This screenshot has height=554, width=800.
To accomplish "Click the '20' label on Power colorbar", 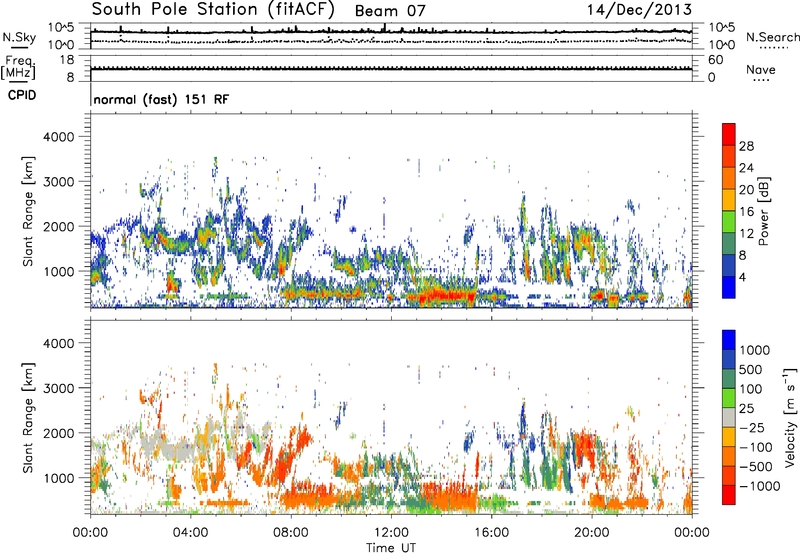I will pos(746,190).
